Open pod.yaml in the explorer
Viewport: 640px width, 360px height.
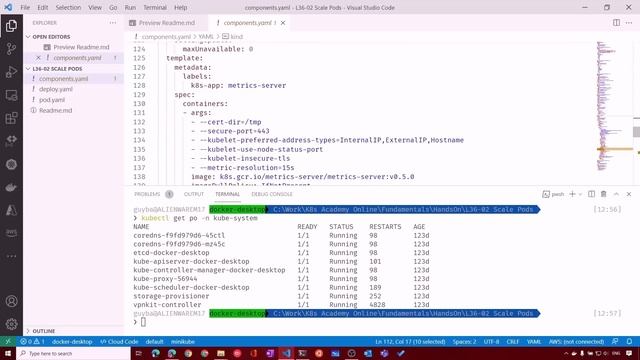click(52, 100)
